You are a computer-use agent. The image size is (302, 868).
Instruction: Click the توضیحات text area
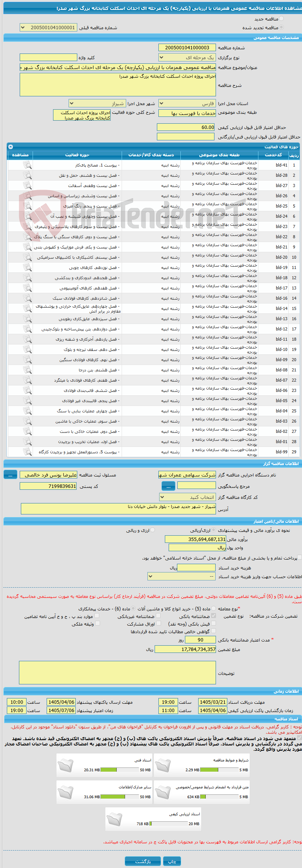tap(117, 673)
